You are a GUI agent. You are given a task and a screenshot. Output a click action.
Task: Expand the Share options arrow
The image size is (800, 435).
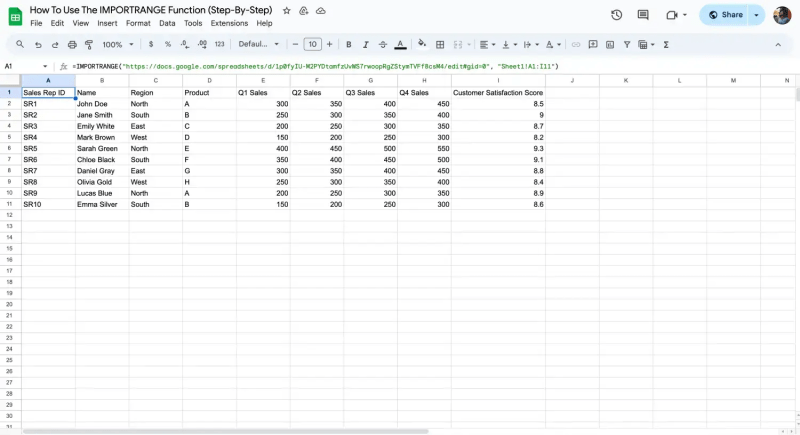pyautogui.click(x=756, y=15)
